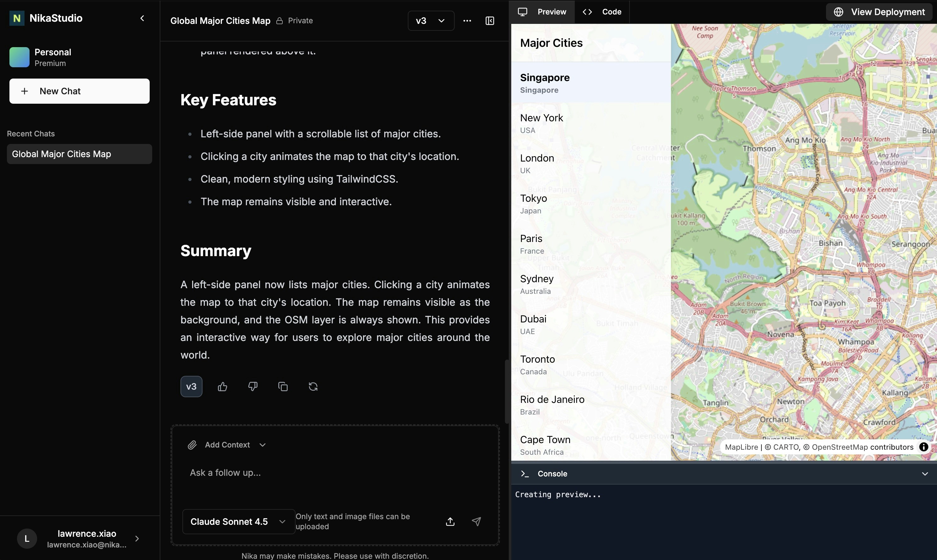
Task: Expand the Add Context options
Action: 263,445
